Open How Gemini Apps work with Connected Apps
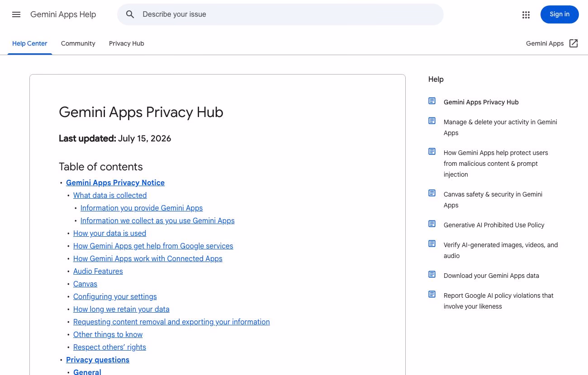588x375 pixels. click(148, 258)
